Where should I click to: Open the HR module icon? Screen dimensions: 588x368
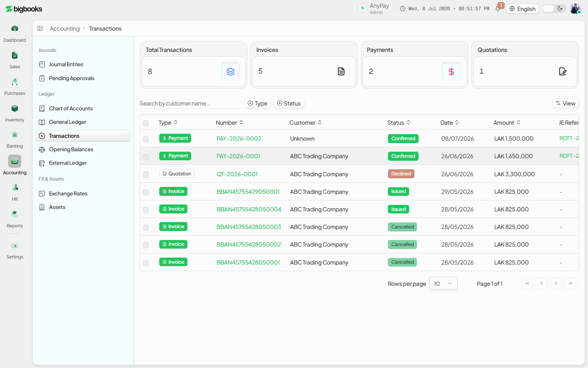(x=15, y=188)
